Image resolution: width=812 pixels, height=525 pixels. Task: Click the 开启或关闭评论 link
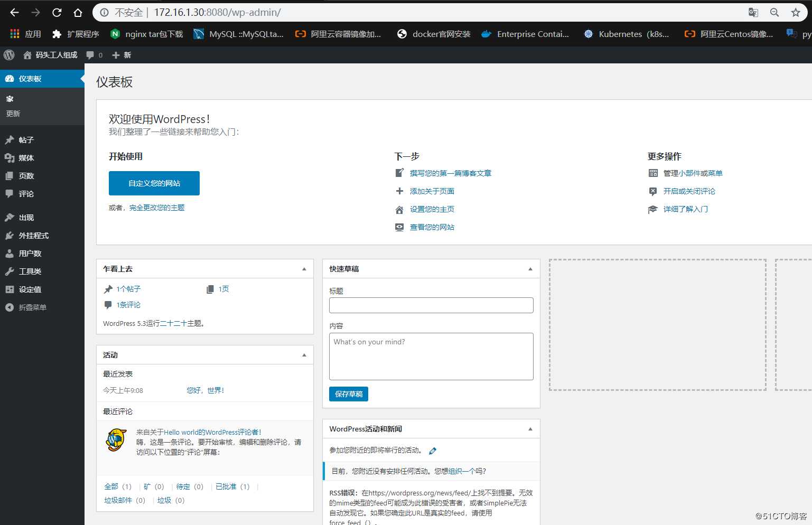tap(689, 191)
